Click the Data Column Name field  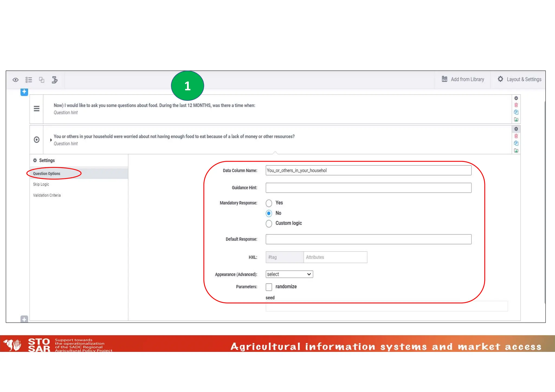click(x=368, y=171)
